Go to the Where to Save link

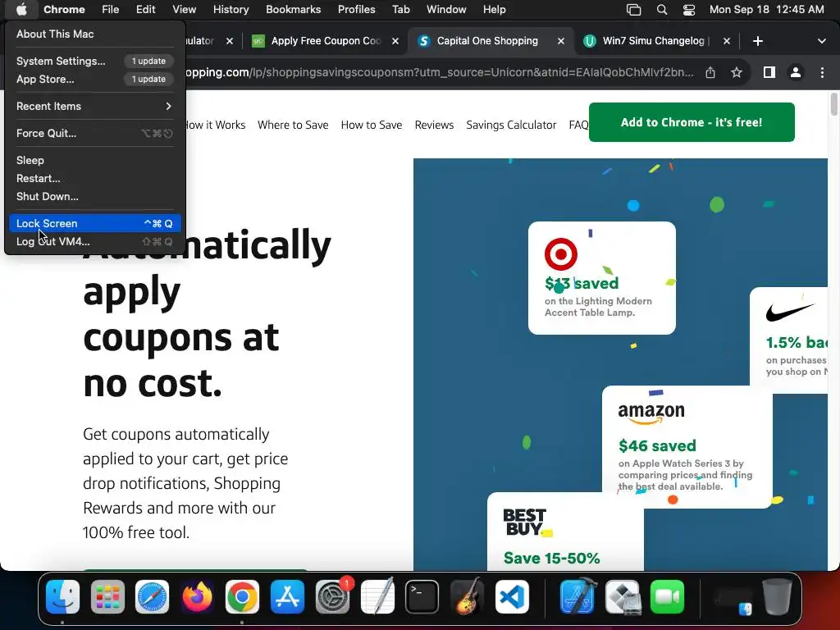pos(293,125)
